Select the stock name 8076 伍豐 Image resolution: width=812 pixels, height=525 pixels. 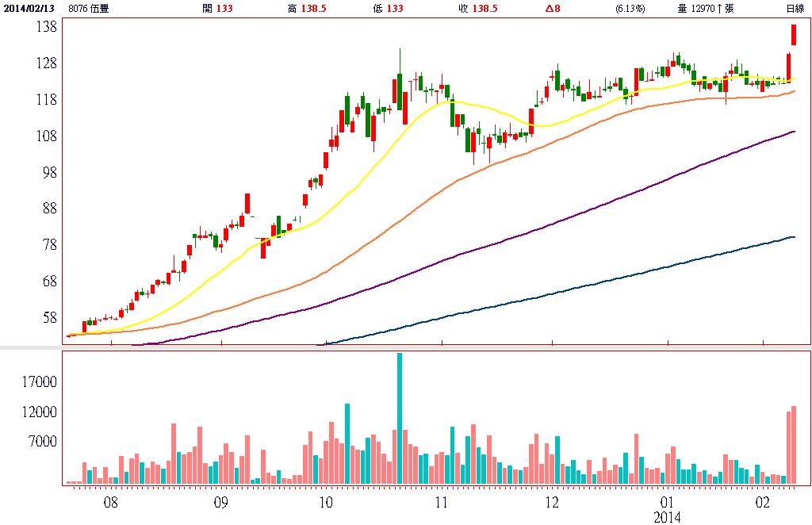(x=89, y=9)
